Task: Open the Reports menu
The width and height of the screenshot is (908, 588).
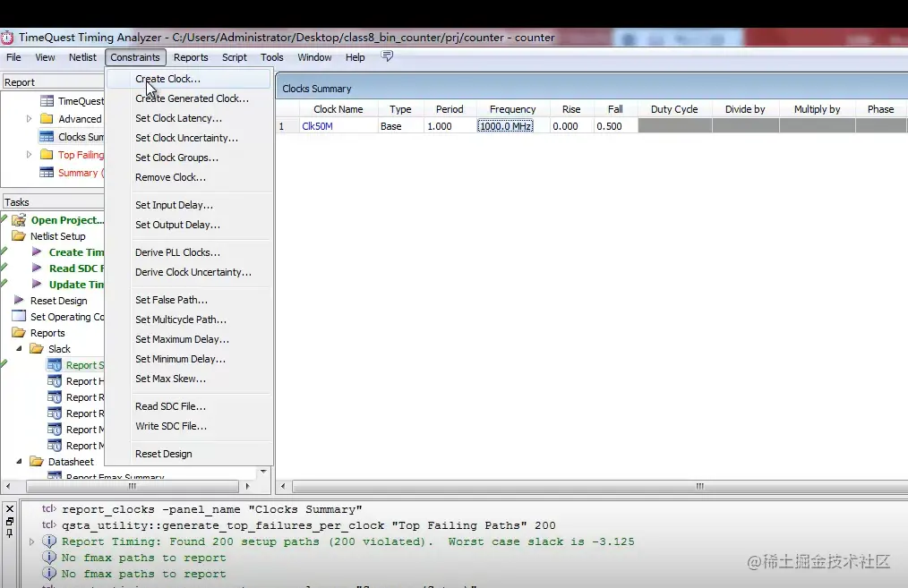Action: point(191,57)
